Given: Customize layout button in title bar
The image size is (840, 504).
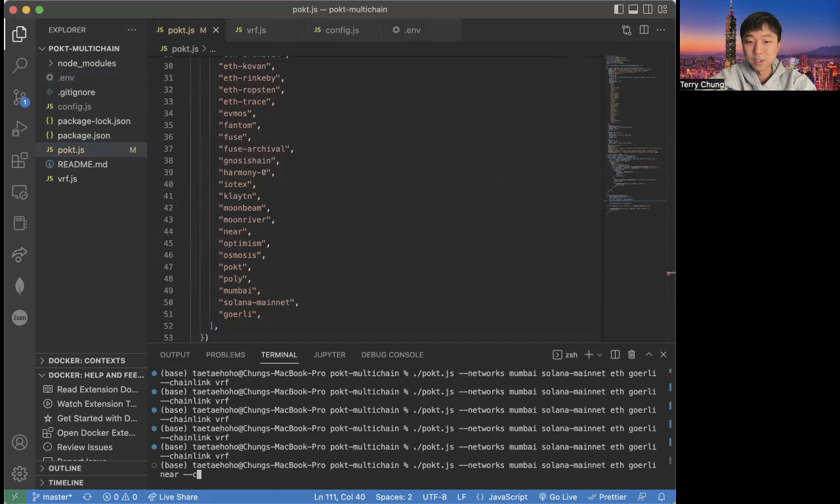Looking at the screenshot, I should pyautogui.click(x=663, y=9).
